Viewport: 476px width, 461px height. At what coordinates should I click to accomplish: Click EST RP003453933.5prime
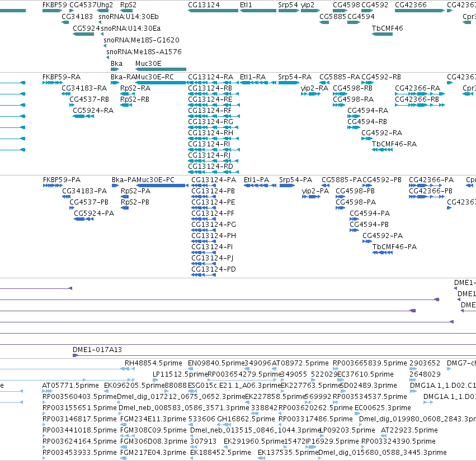(x=79, y=453)
